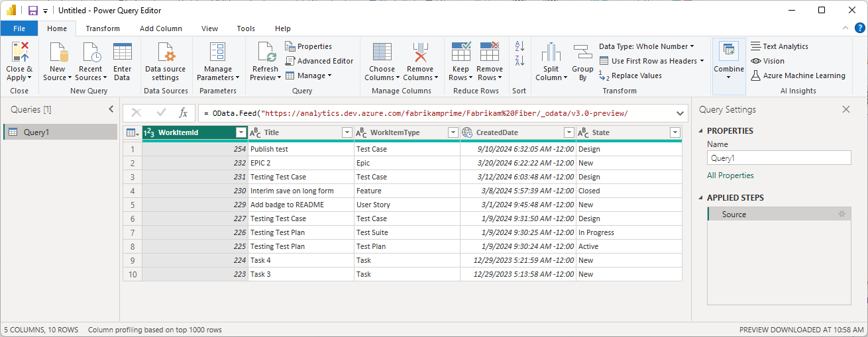Open the WorkItemId column filter dropdown
Viewport: 868px width, 337px height.
[x=241, y=132]
